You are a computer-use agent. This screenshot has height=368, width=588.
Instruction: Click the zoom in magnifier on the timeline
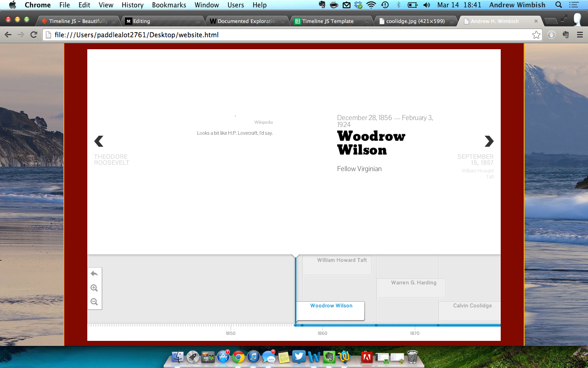94,287
